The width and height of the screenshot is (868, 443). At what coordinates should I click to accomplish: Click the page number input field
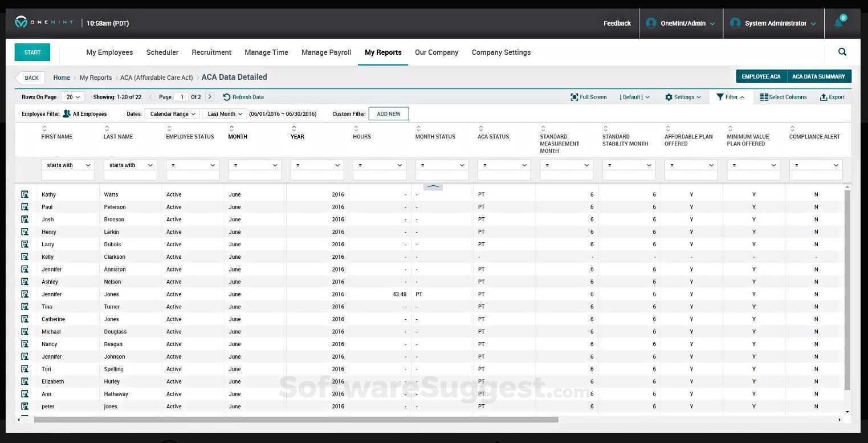181,97
